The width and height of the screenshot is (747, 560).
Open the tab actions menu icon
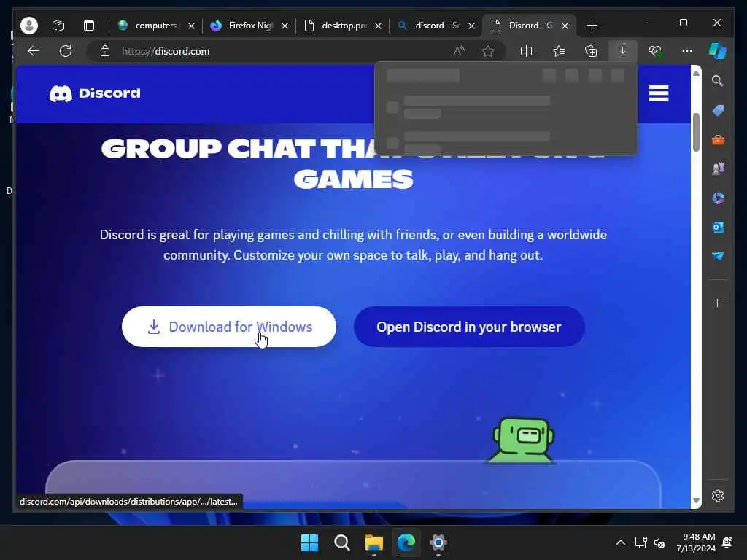point(89,26)
